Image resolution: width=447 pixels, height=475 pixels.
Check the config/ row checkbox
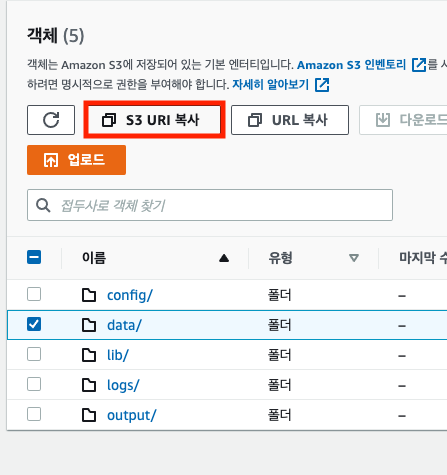pyautogui.click(x=34, y=294)
